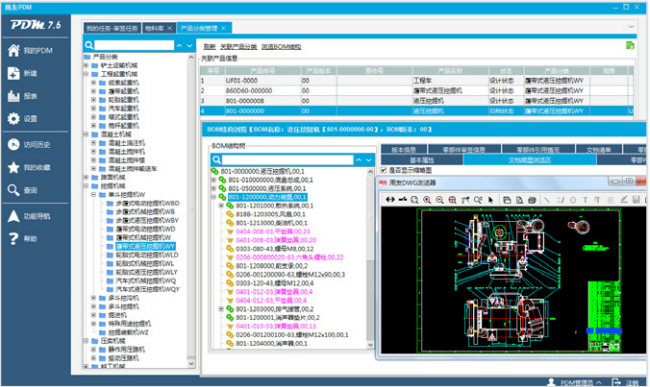Click the print icon in DWG viewer toolbar
The image size is (650, 387).
[532, 200]
